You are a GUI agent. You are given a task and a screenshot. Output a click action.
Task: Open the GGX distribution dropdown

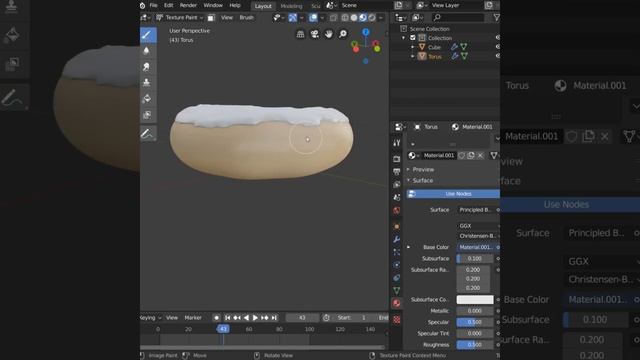click(x=478, y=226)
